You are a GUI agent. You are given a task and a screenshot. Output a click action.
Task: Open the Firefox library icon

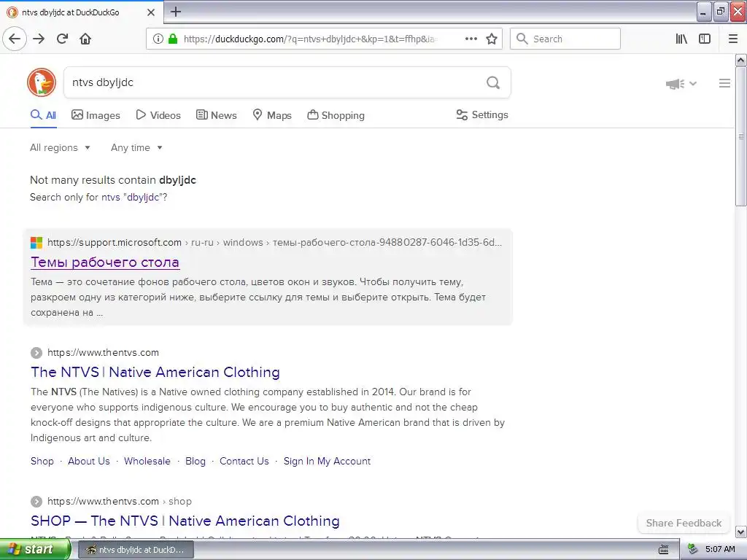tap(681, 39)
